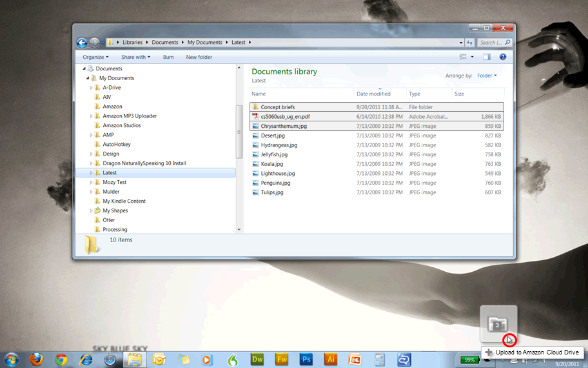Click the cs5060usb_ug_en.pdf file icon
The width and height of the screenshot is (588, 368).
click(255, 116)
